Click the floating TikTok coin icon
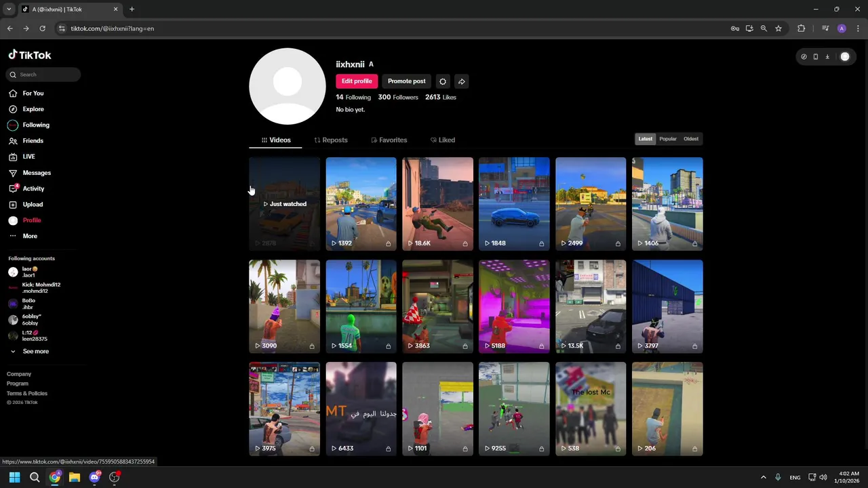Viewport: 868px width, 488px height. click(804, 57)
